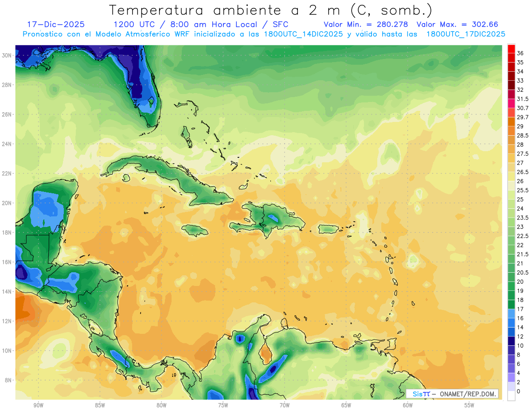The image size is (532, 411).
Task: Select the legend swatch between 27 and 27.5
Action: 511,158
